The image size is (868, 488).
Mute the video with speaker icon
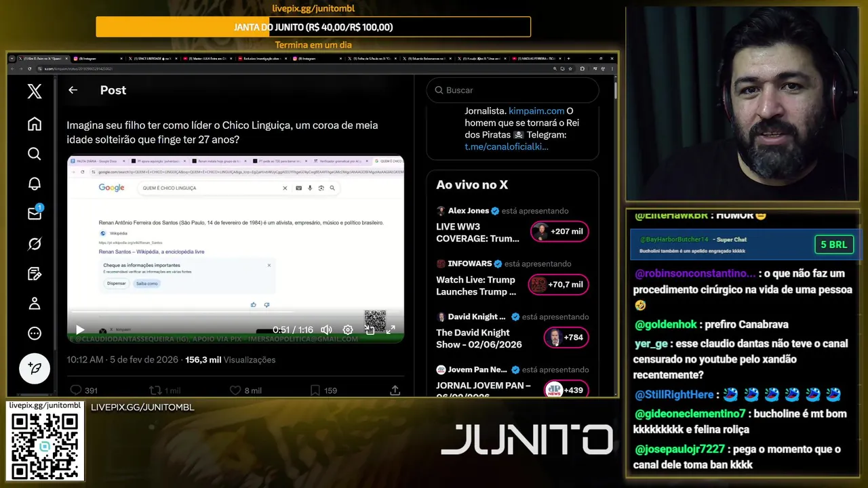coord(326,330)
